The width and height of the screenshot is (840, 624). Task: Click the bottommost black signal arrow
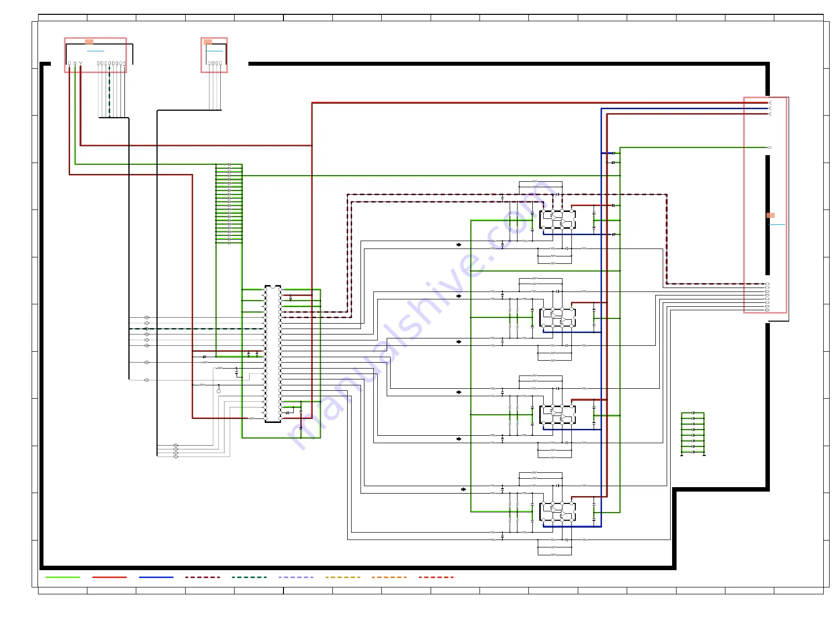[464, 489]
